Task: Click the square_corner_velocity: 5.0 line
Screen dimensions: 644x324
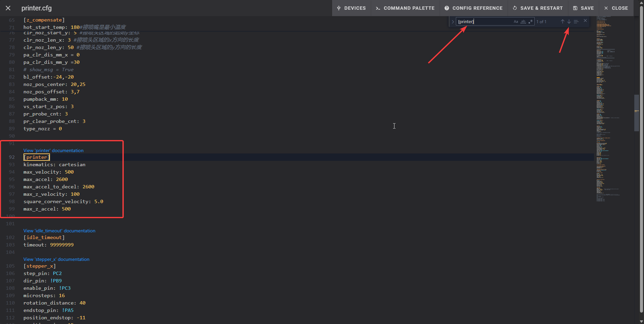Action: coord(63,201)
